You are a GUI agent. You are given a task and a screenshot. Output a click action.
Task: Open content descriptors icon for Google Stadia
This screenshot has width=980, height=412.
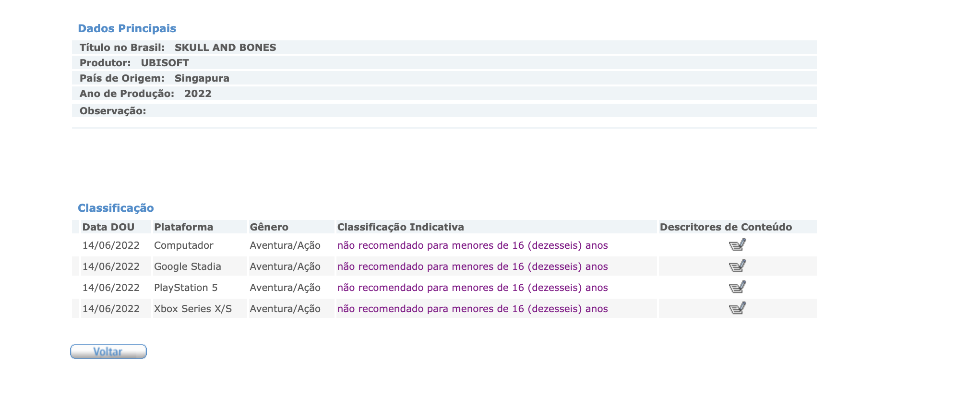pos(737,267)
